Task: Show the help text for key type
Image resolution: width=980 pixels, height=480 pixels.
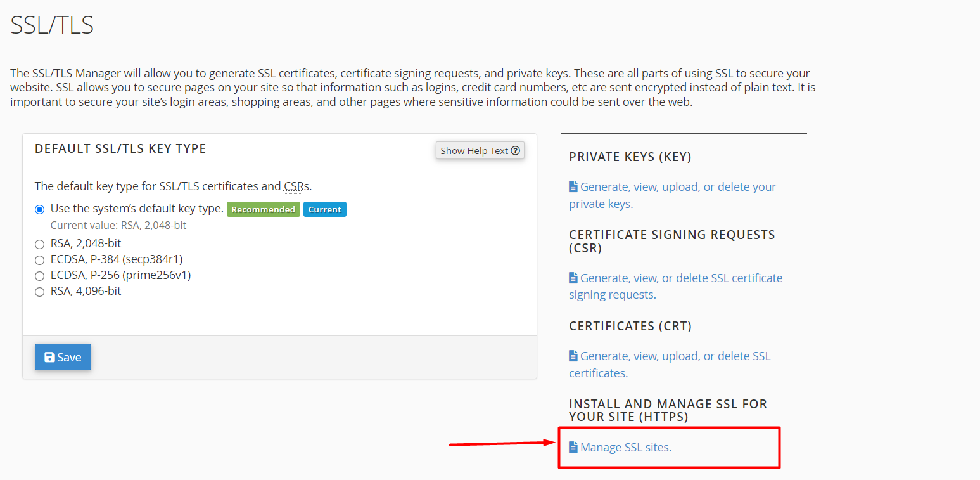Action: click(x=480, y=151)
